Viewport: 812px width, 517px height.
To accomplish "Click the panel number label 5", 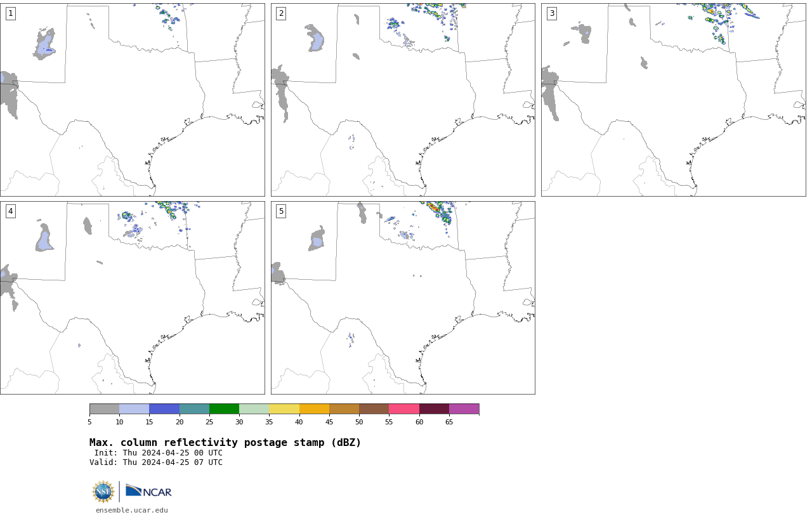I will (281, 211).
